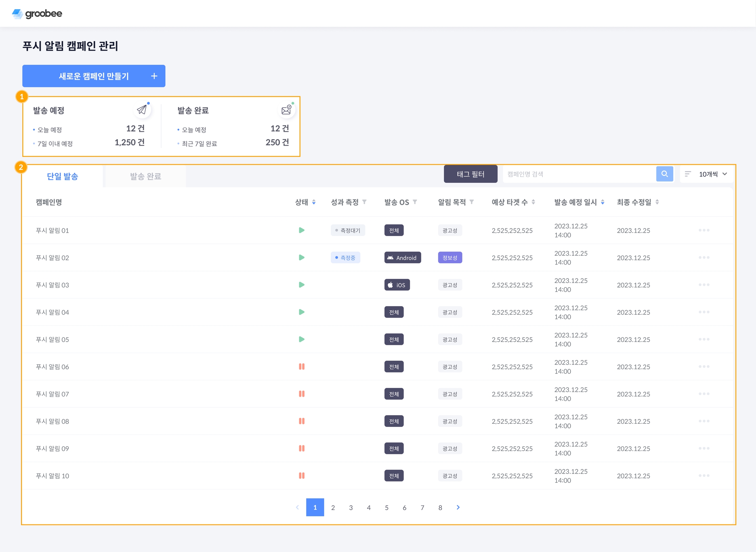
Task: Toggle paused status of 푸시 알림 06
Action: (301, 367)
